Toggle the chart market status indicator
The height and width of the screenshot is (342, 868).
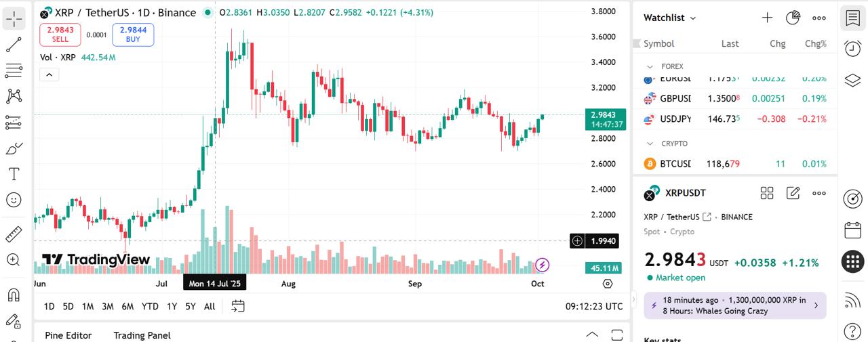click(208, 13)
